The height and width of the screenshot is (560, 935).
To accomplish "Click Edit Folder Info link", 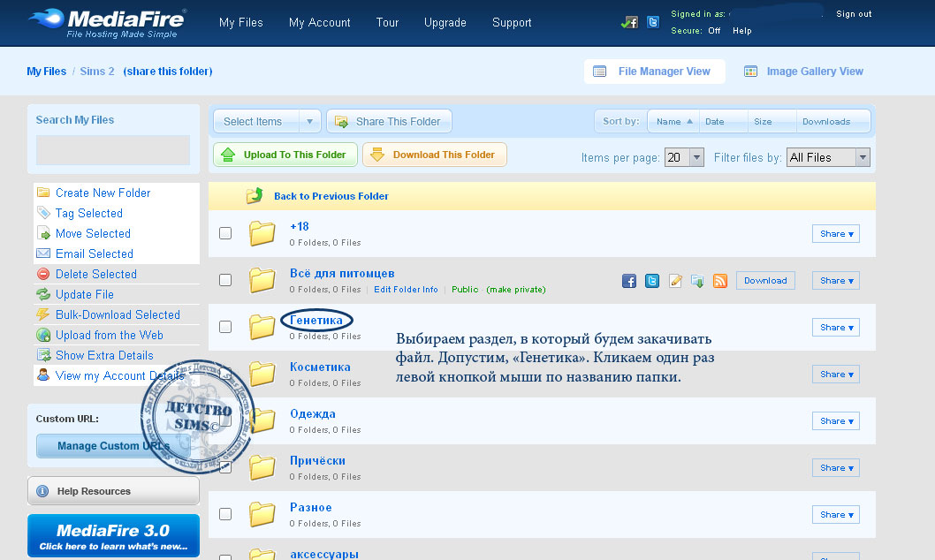I will click(407, 290).
